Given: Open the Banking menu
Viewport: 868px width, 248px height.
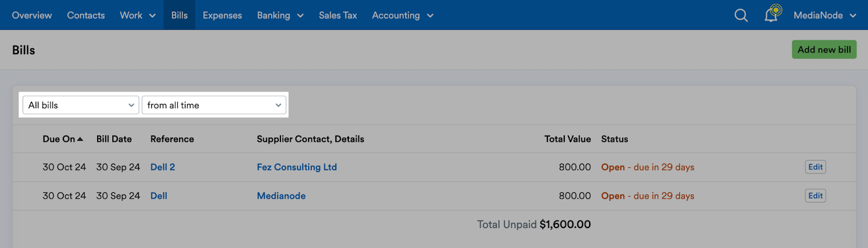Looking at the screenshot, I should click(280, 15).
